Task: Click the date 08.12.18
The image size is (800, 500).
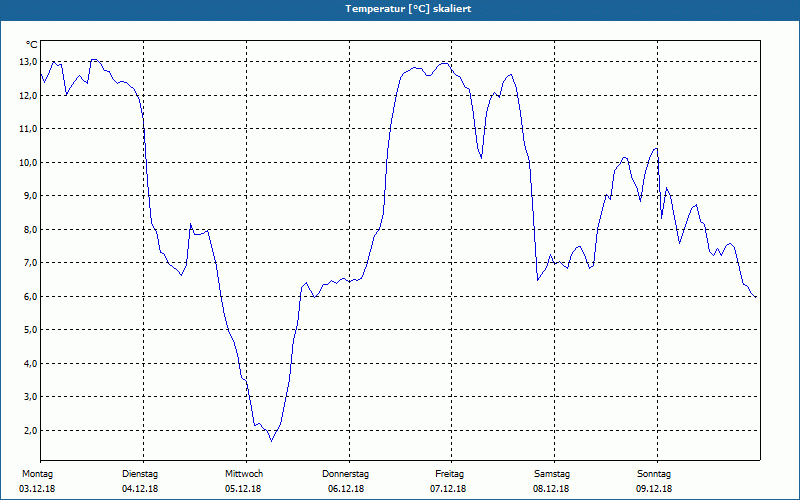Action: coord(551,489)
